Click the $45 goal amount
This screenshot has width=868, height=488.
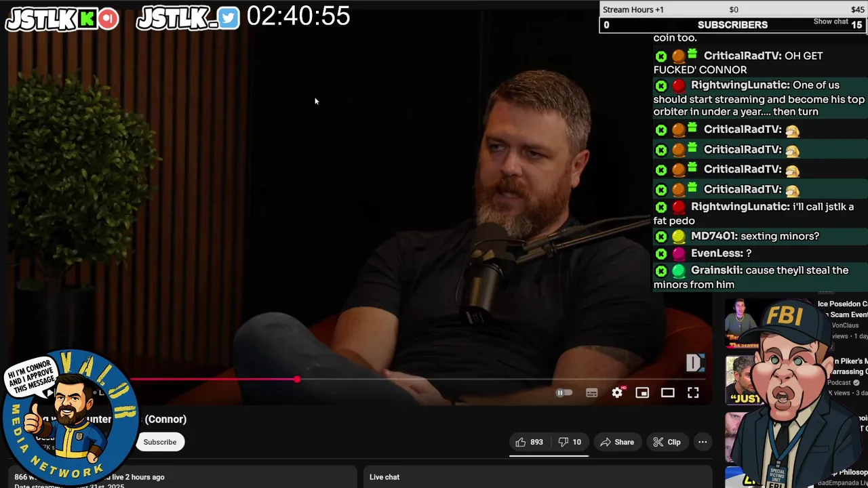(857, 9)
